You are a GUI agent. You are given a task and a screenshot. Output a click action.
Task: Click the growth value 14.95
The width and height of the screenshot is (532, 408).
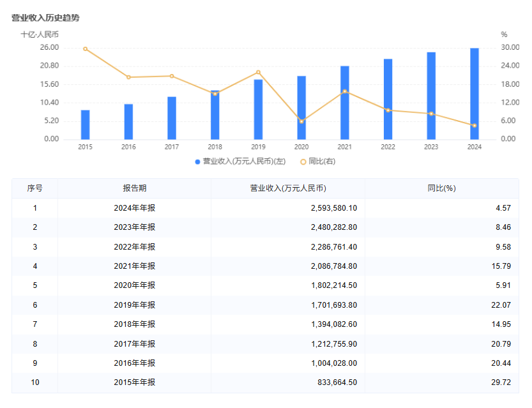point(501,324)
